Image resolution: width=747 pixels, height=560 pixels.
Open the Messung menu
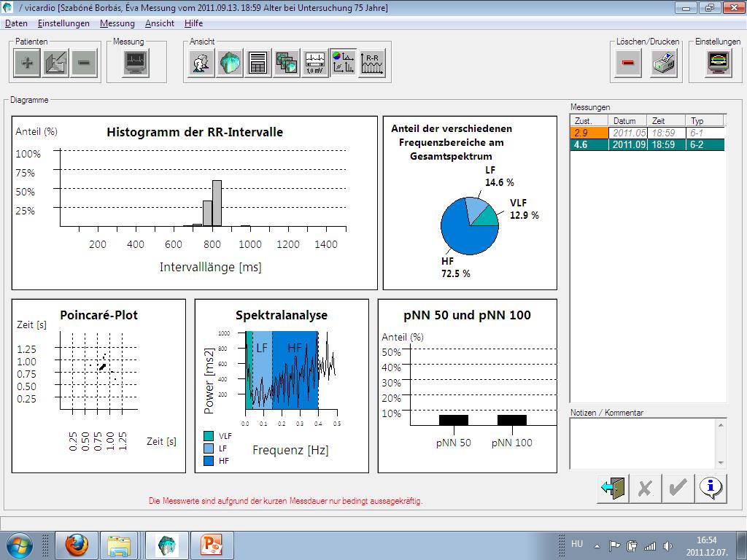(x=117, y=23)
